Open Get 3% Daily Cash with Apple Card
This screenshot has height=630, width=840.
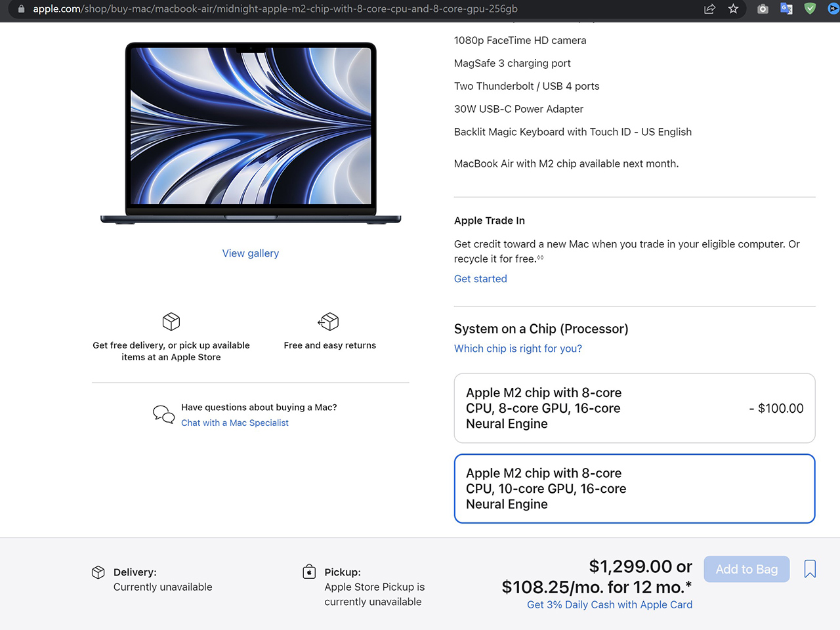(x=610, y=604)
